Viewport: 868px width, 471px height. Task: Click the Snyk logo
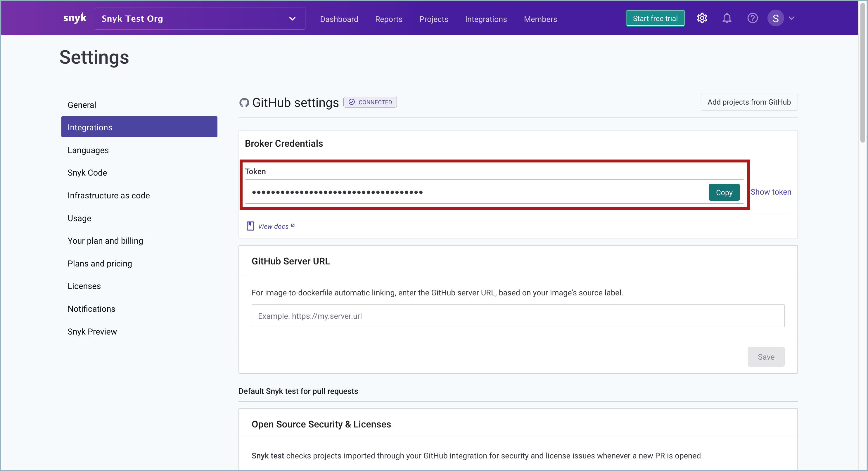tap(75, 18)
